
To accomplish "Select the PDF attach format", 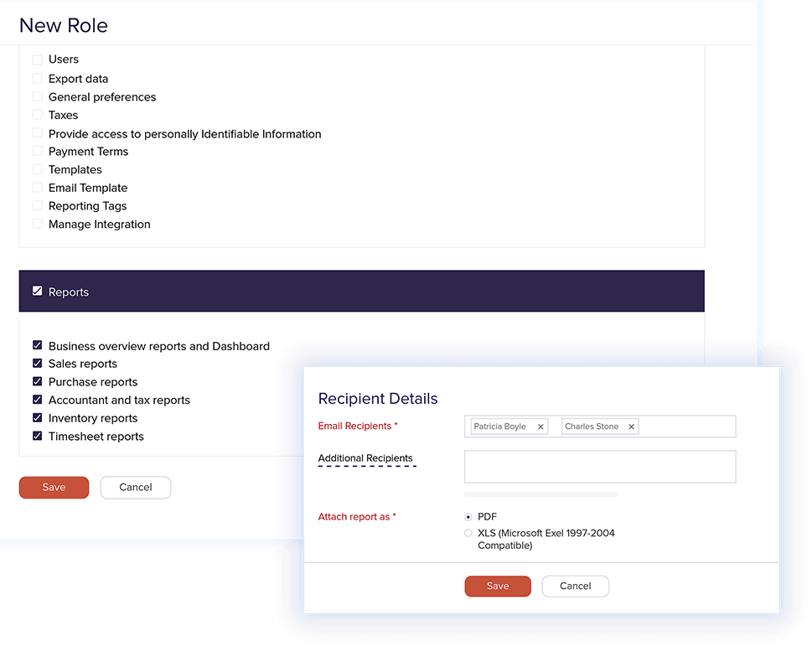I will 468,517.
